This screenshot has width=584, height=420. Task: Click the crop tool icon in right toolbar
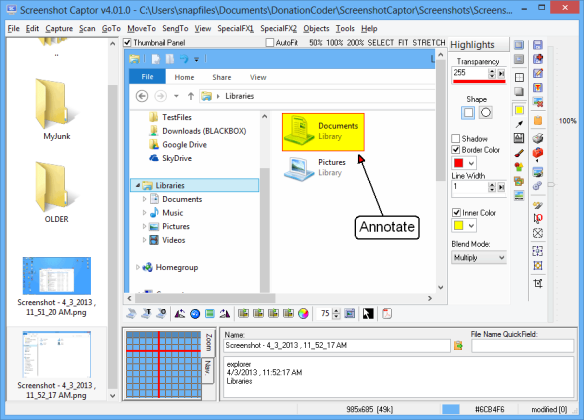538,283
